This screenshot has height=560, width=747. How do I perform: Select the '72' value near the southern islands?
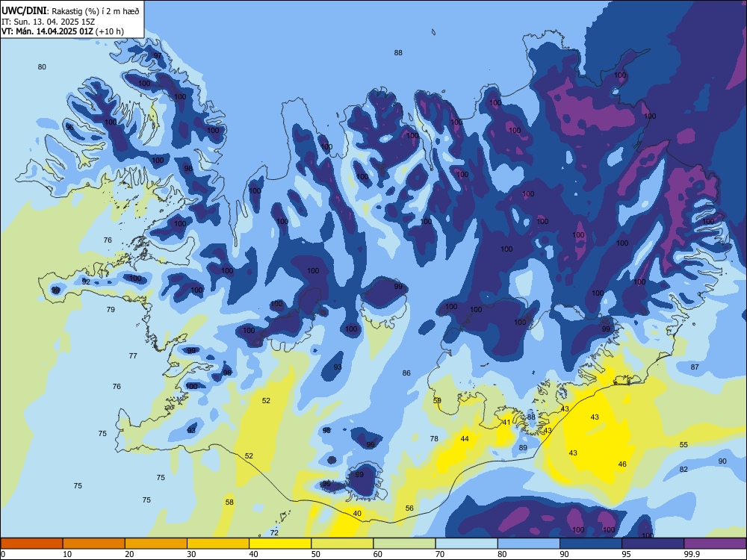274,533
